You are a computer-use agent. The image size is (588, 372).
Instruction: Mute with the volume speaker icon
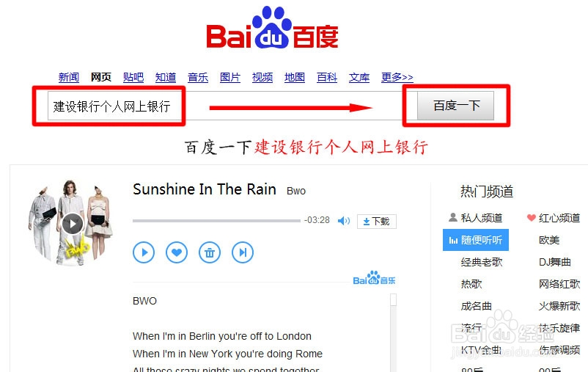[x=344, y=221]
